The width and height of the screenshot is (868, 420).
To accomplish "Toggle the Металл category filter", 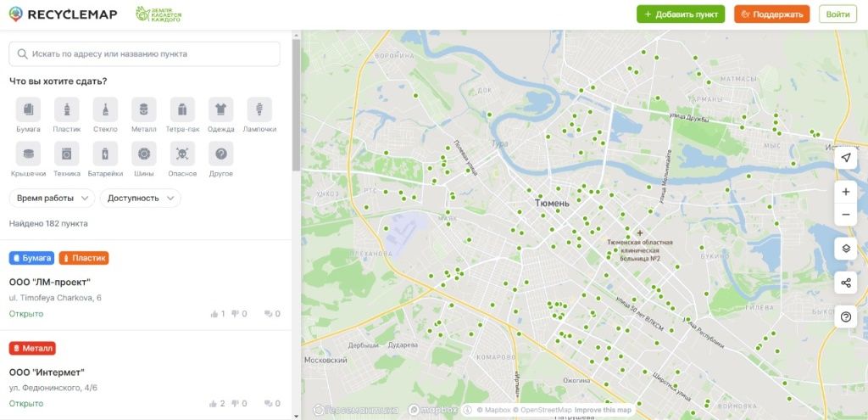I will coord(144,109).
